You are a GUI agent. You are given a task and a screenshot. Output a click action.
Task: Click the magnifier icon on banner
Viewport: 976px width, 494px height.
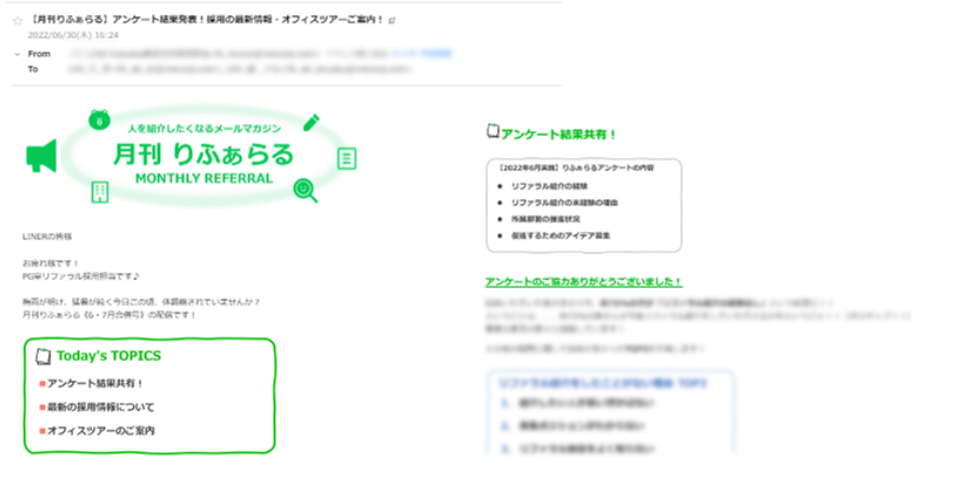tap(305, 190)
